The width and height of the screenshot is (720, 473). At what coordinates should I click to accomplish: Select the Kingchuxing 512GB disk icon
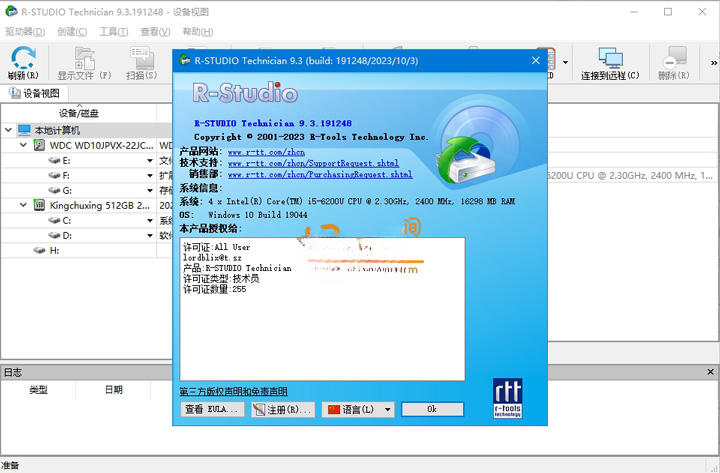click(39, 205)
